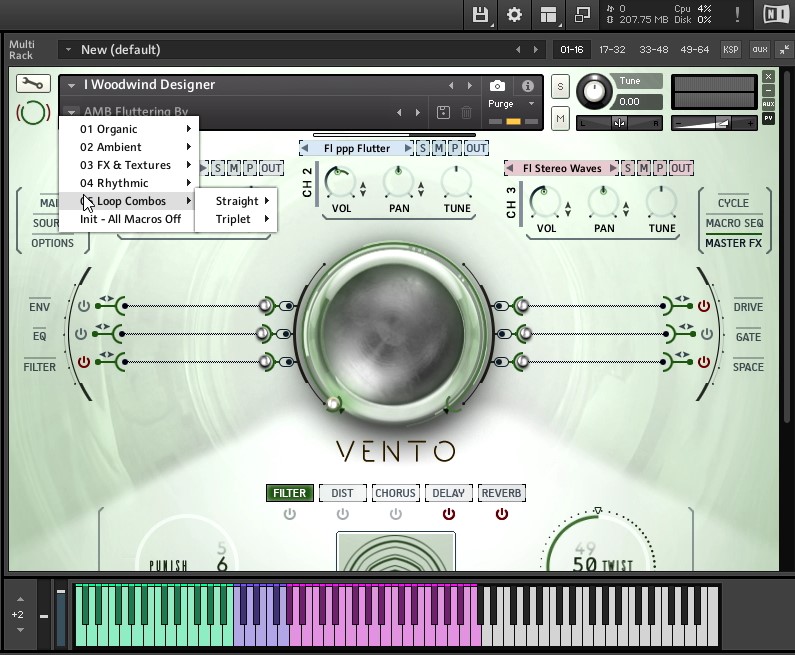Select the DIST effect button
This screenshot has width=795, height=655.
point(342,493)
